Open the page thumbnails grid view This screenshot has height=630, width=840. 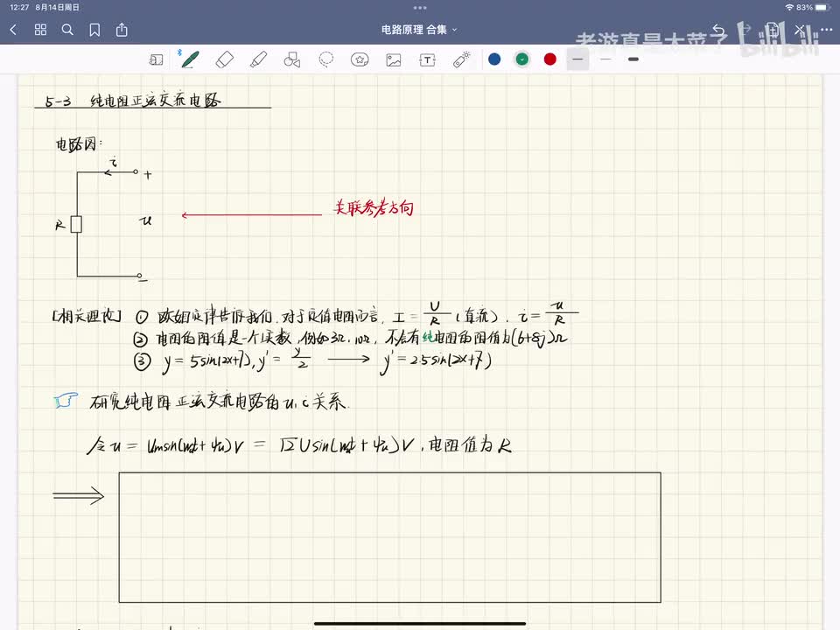click(x=41, y=30)
